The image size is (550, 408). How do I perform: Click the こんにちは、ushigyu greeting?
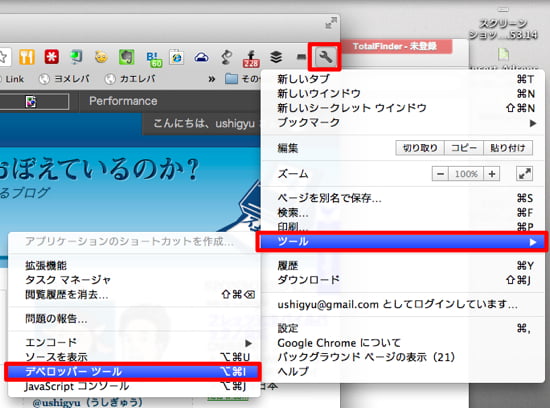204,123
